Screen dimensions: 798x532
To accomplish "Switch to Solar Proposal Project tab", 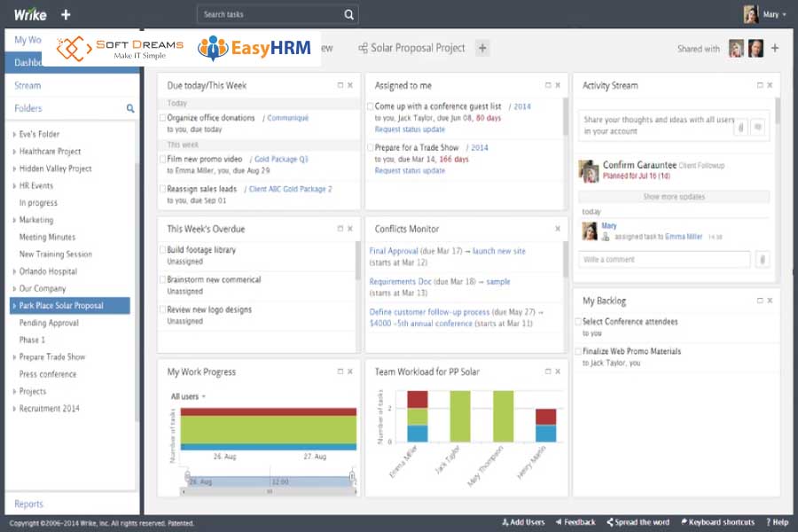I will (411, 49).
